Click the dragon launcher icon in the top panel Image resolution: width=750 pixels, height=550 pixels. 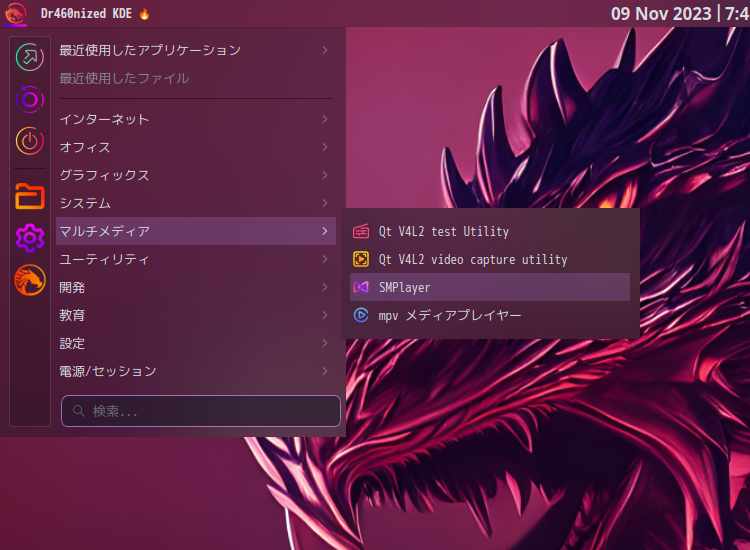pyautogui.click(x=15, y=13)
